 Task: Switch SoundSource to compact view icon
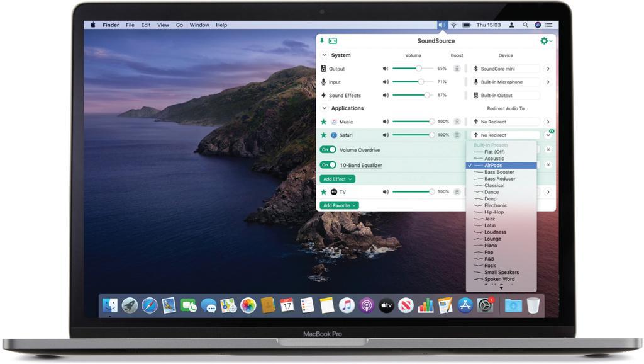point(333,41)
